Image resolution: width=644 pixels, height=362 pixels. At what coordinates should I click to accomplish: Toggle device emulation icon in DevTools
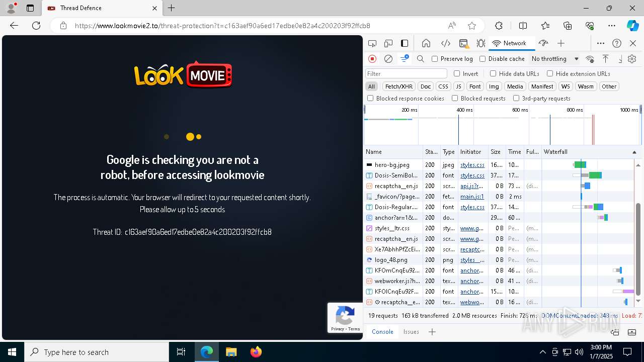tap(388, 43)
